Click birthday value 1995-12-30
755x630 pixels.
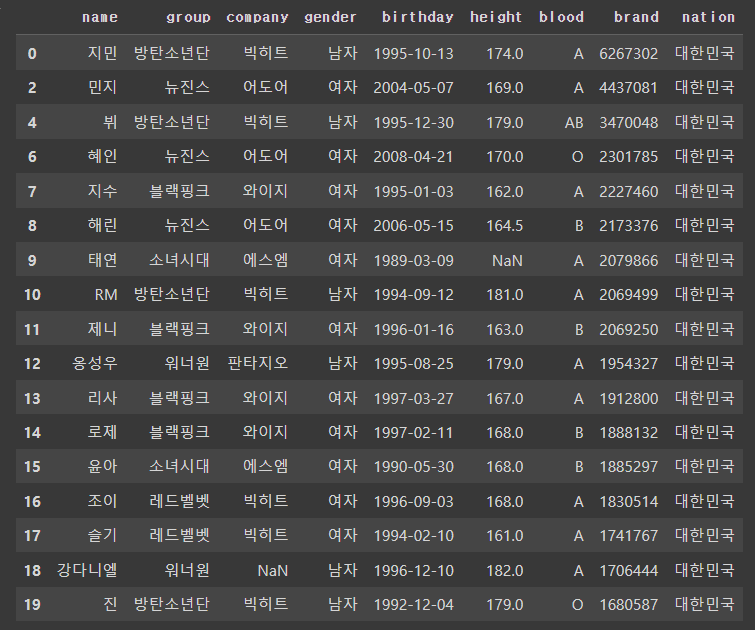(x=414, y=122)
